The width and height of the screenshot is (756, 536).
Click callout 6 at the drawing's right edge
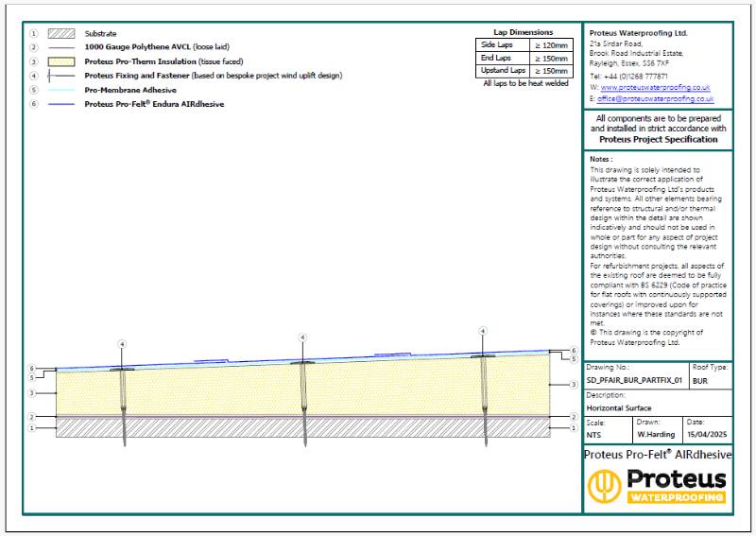[x=574, y=351]
